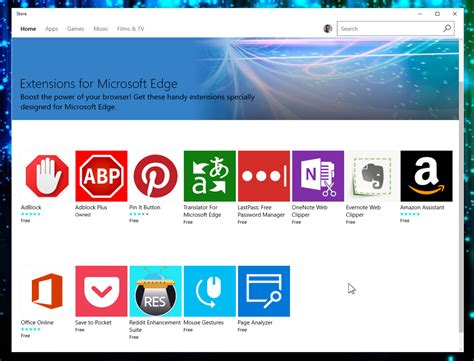474x361 pixels.
Task: Open Translator For Microsoft Edge icon
Action: coord(210,176)
